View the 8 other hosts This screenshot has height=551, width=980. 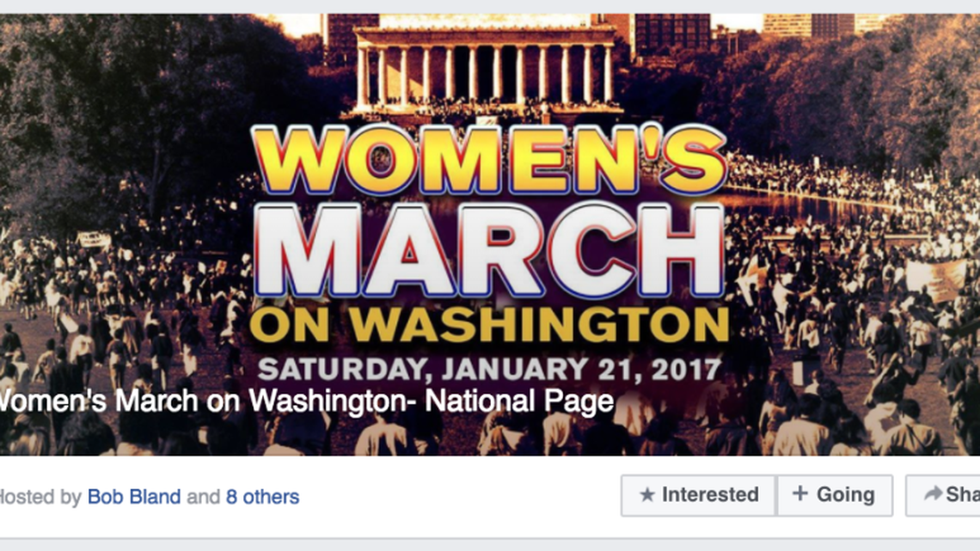pyautogui.click(x=262, y=497)
